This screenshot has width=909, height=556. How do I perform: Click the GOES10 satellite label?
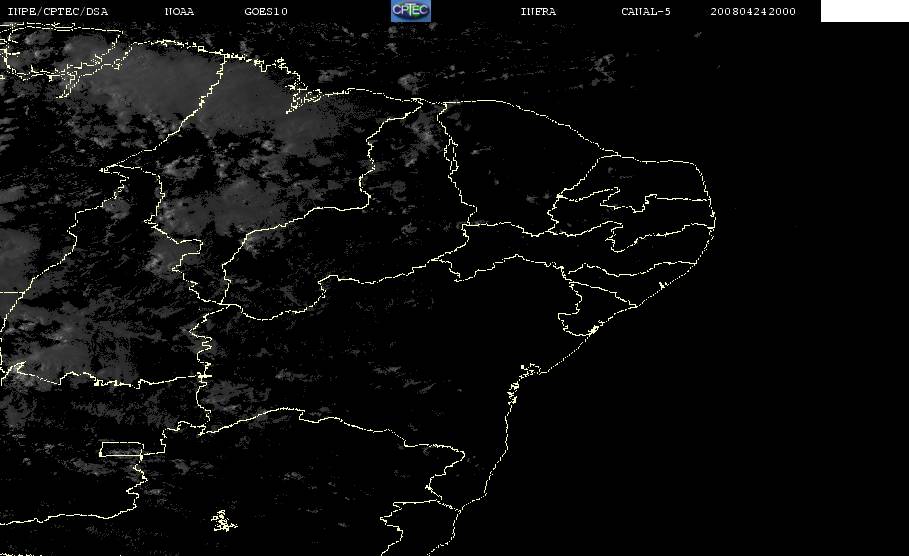[266, 11]
